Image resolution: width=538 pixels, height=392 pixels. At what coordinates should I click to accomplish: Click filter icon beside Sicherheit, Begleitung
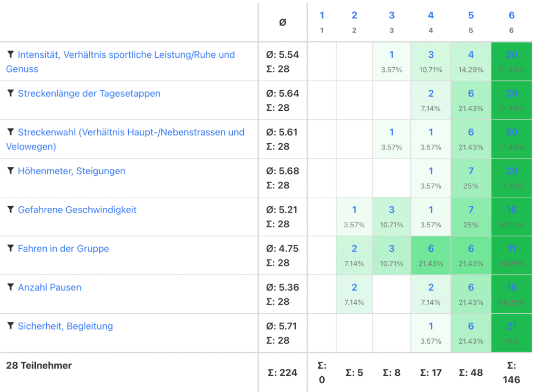click(10, 326)
